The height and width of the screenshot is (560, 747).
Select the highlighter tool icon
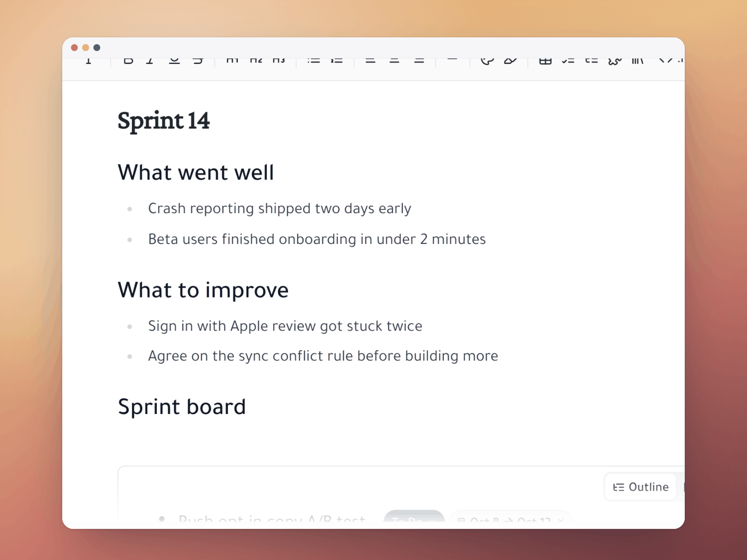click(x=510, y=61)
